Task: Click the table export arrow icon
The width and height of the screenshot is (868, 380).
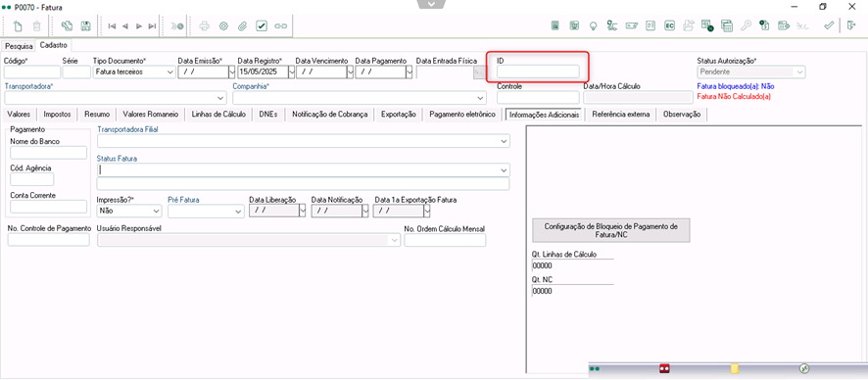Action: coord(784,25)
